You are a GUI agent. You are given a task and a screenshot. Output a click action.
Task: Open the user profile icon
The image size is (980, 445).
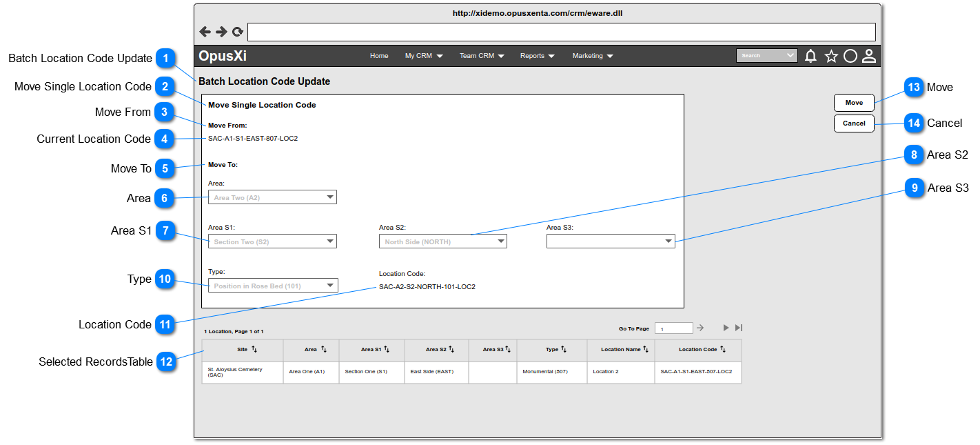pyautogui.click(x=869, y=57)
